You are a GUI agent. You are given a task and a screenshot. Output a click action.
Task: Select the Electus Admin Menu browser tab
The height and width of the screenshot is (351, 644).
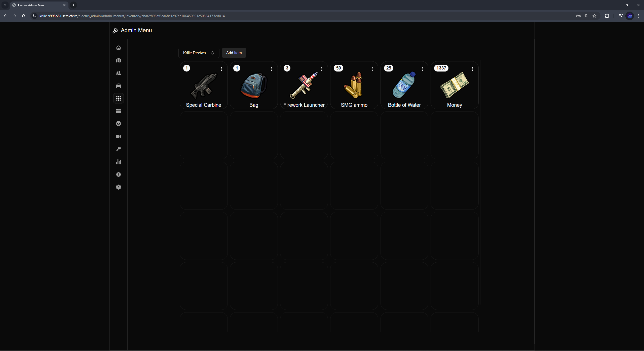35,5
